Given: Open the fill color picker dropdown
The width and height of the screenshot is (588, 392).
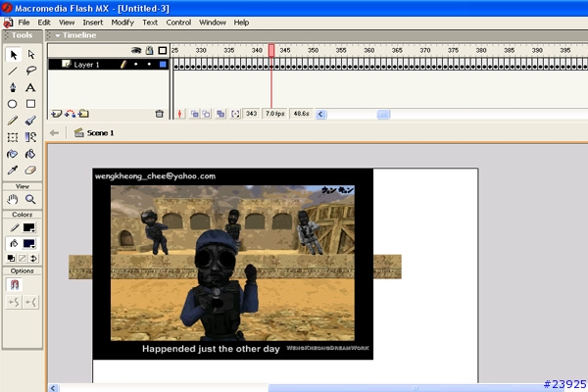Looking at the screenshot, I should [x=29, y=243].
